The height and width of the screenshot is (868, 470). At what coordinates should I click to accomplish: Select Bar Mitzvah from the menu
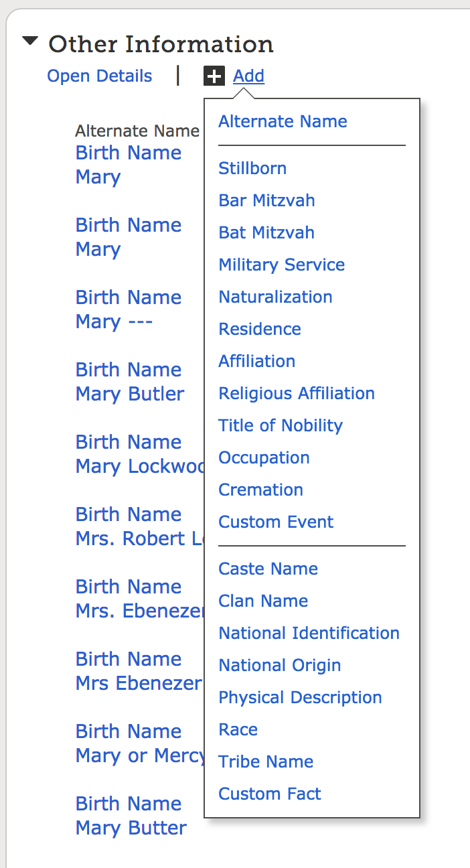point(266,200)
